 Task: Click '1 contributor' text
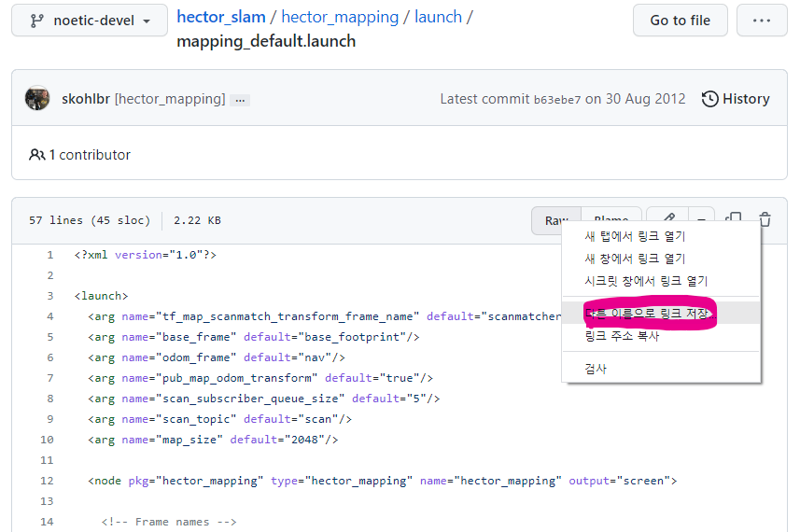[90, 155]
